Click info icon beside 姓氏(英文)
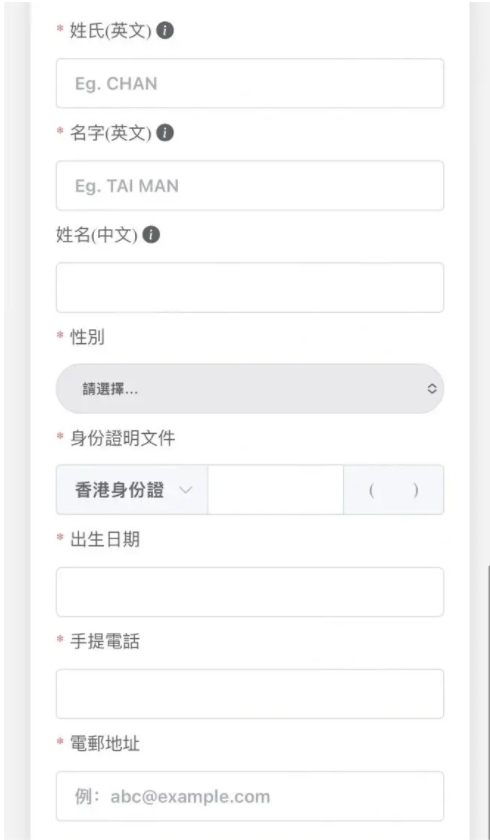The width and height of the screenshot is (490, 840). point(165,31)
